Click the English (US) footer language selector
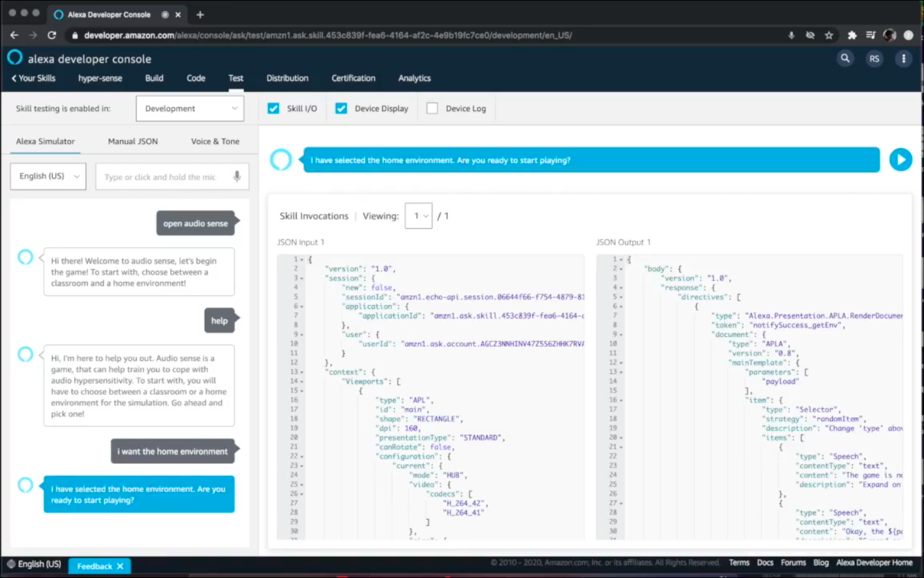This screenshot has width=924, height=578. (34, 564)
